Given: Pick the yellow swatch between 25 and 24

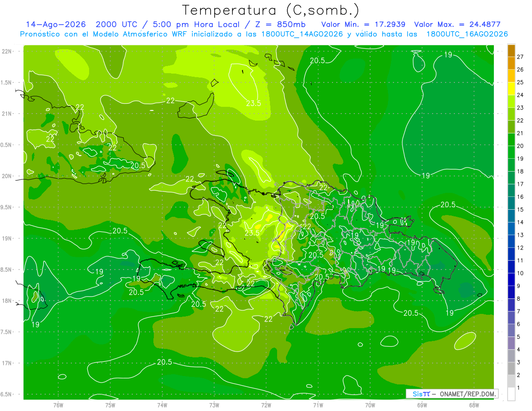Looking at the screenshot, I should [511, 89].
